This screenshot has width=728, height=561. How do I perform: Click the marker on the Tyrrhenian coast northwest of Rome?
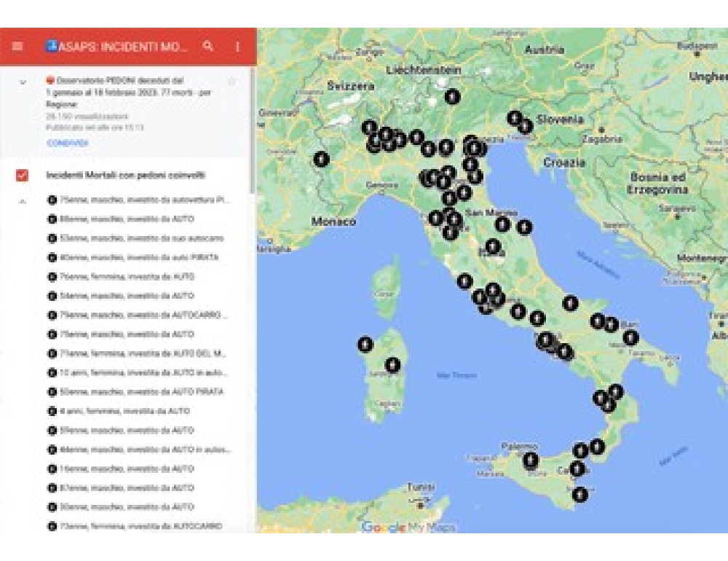tap(464, 280)
